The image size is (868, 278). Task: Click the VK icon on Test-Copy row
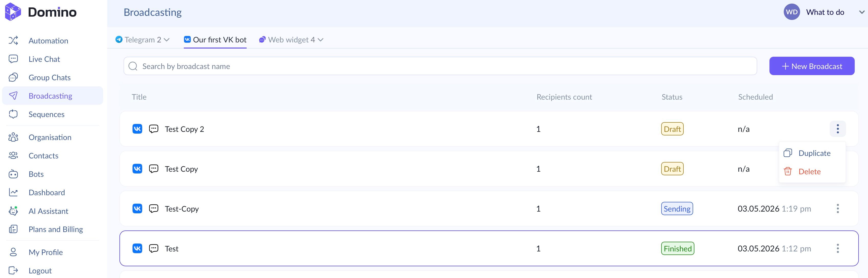tap(137, 208)
